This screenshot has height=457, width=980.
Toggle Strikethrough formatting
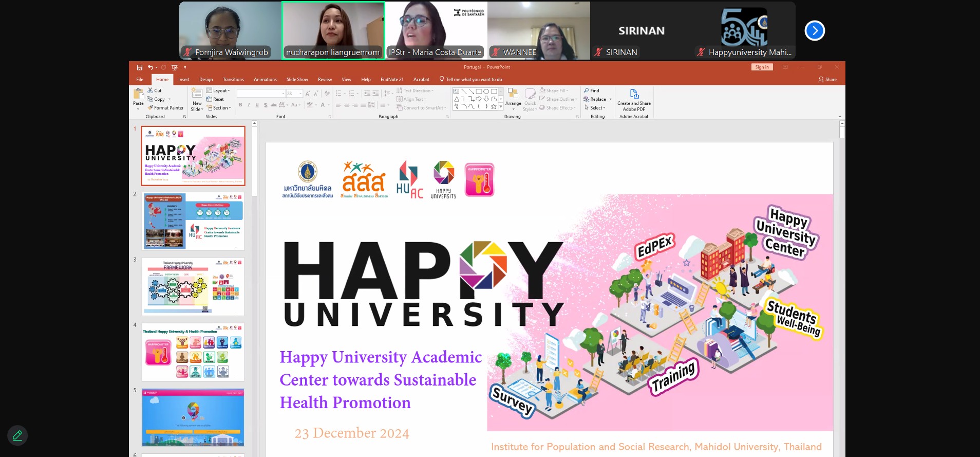tap(274, 105)
